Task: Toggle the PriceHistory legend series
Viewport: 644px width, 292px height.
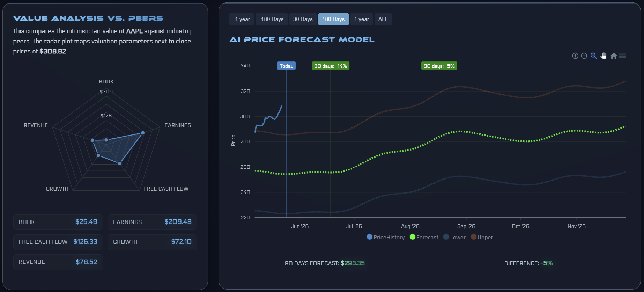Action: click(386, 237)
